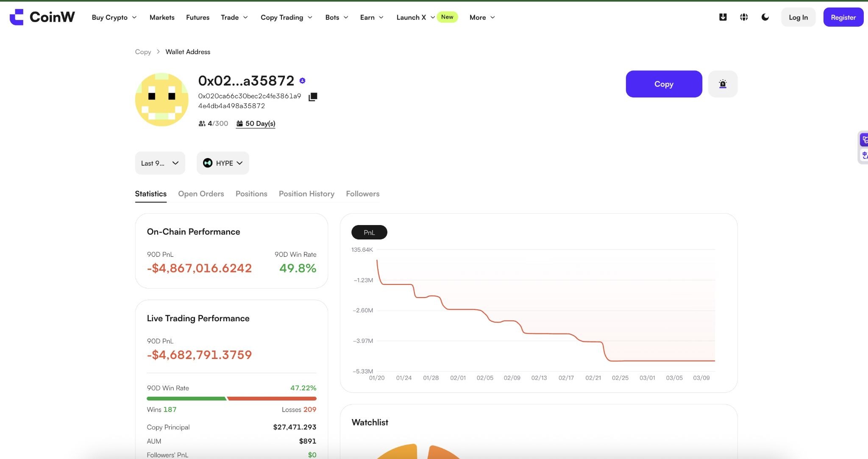Click the New badge beside Launch X
The image size is (868, 459).
(447, 17)
